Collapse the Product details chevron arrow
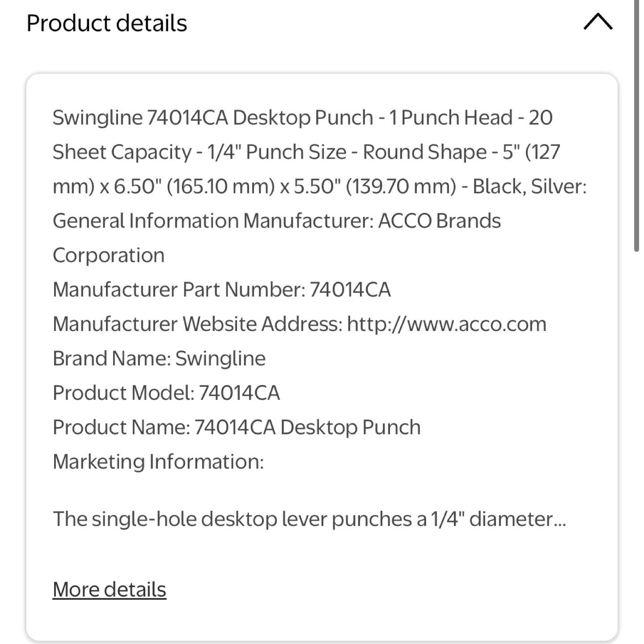This screenshot has width=644, height=644. (598, 21)
